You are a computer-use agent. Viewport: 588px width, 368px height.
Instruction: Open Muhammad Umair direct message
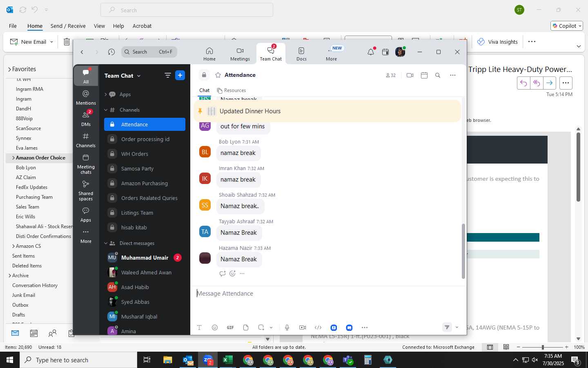[x=145, y=258]
